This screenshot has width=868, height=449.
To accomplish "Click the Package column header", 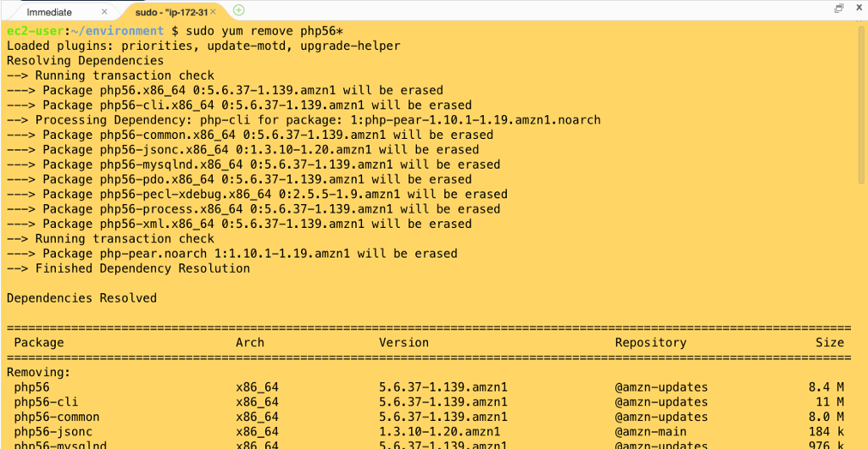I will pos(39,342).
